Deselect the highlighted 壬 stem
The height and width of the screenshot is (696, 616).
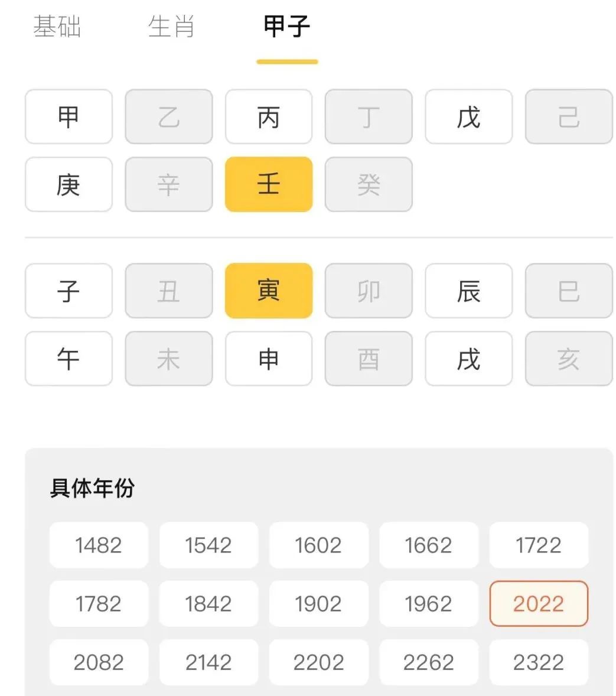tap(269, 185)
